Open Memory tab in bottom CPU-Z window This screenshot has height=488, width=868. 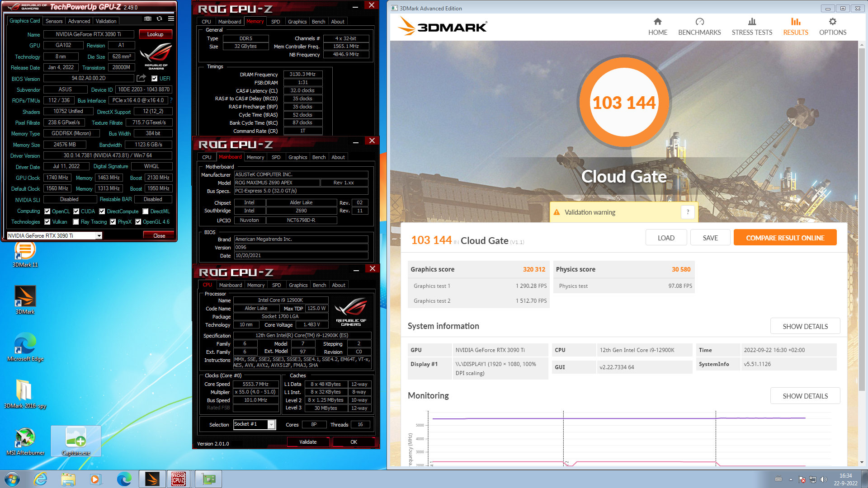(256, 285)
